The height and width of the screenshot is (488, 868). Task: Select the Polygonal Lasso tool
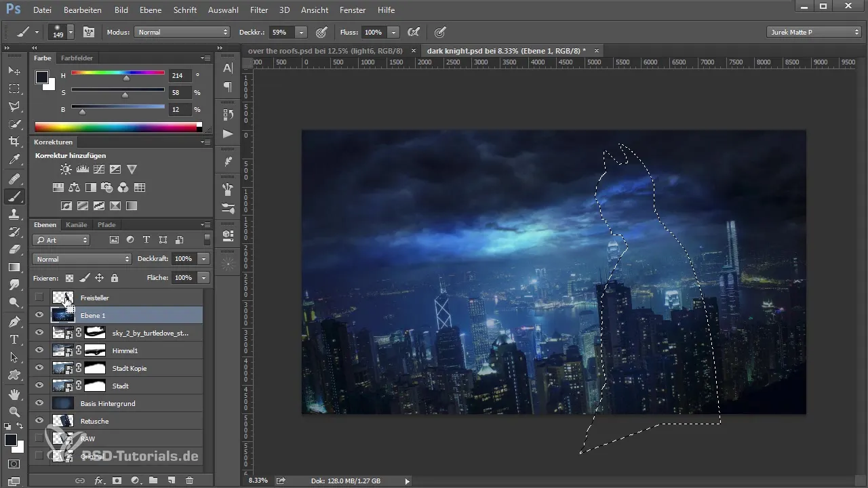pyautogui.click(x=14, y=106)
